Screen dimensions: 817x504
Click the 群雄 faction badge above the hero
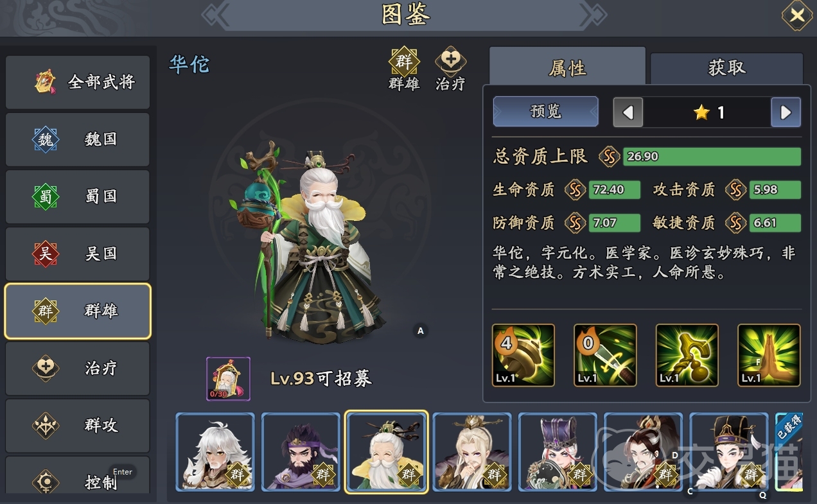(x=404, y=69)
